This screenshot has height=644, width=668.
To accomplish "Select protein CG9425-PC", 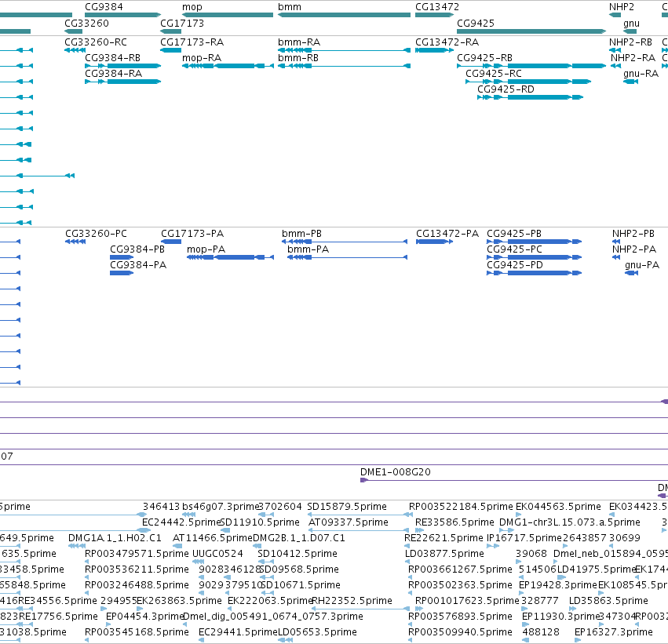I will 534,257.
